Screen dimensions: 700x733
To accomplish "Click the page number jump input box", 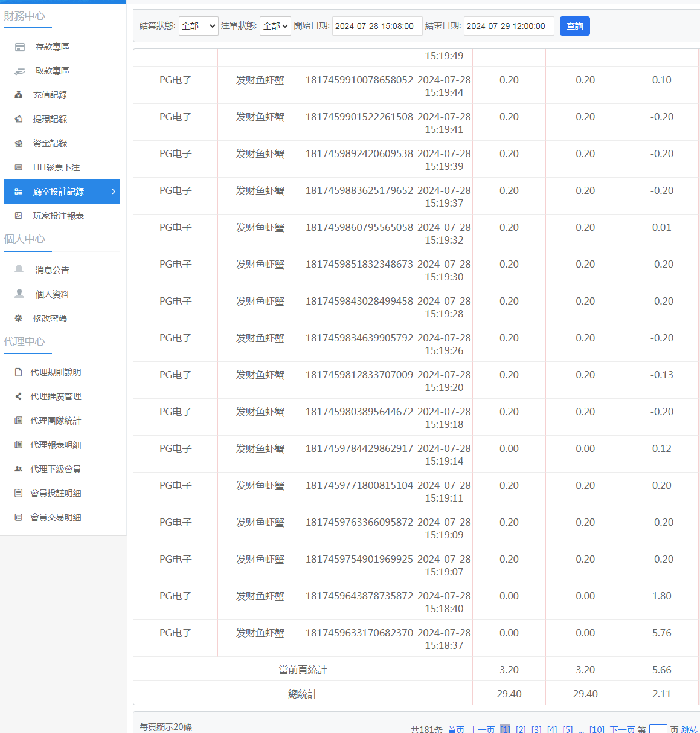I will pos(658,729).
